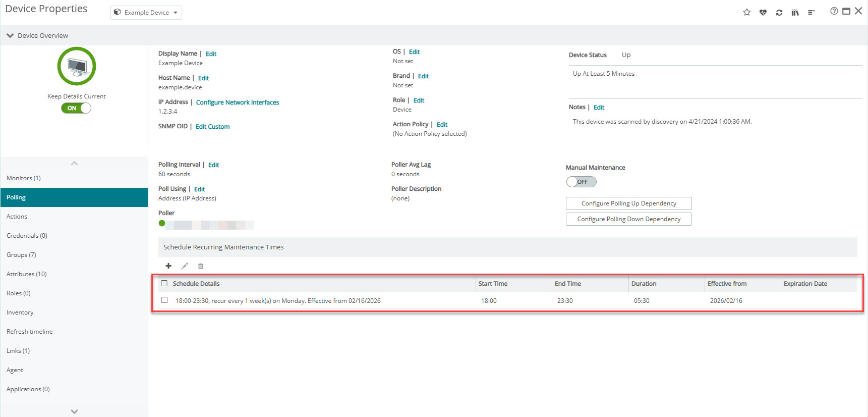Open the Applications (0) tab

click(74, 389)
